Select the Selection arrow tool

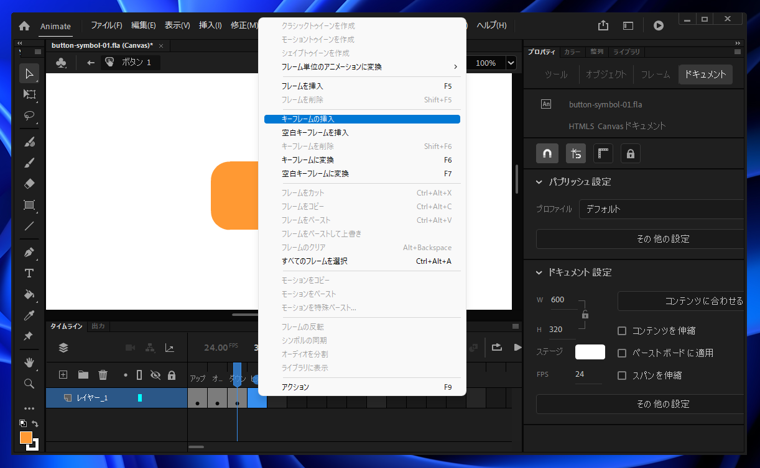click(x=29, y=74)
